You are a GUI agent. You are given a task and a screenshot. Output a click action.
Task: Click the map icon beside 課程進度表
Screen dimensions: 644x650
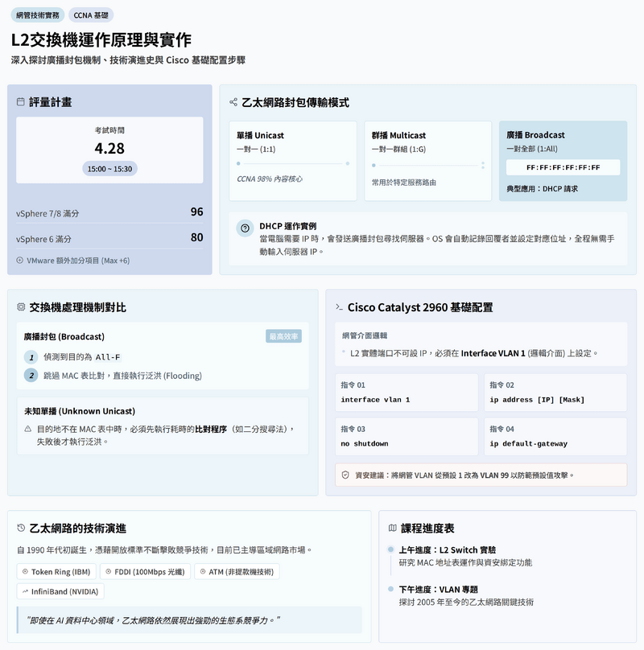pyautogui.click(x=393, y=529)
